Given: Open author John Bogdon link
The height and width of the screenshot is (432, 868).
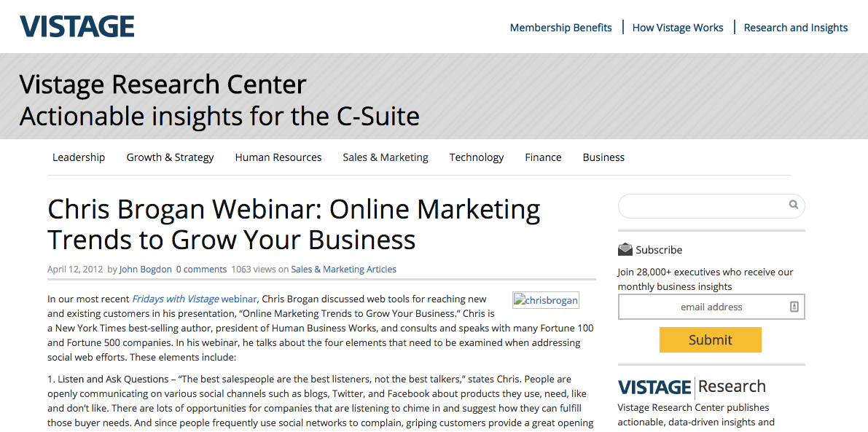Looking at the screenshot, I should 145,270.
